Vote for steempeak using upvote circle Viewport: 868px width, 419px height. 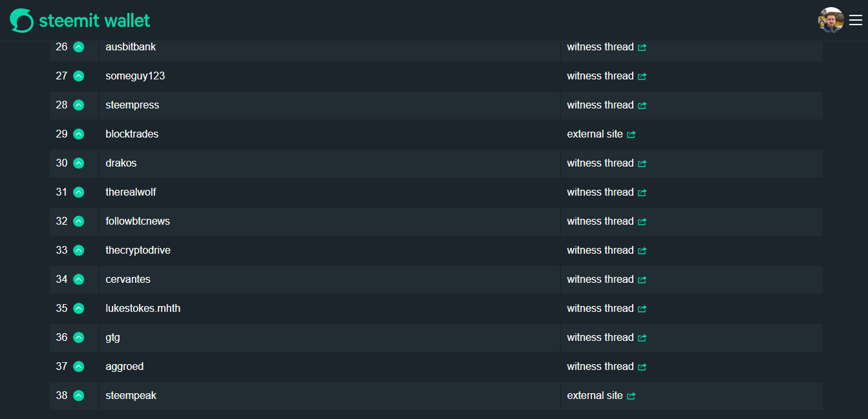pos(79,396)
